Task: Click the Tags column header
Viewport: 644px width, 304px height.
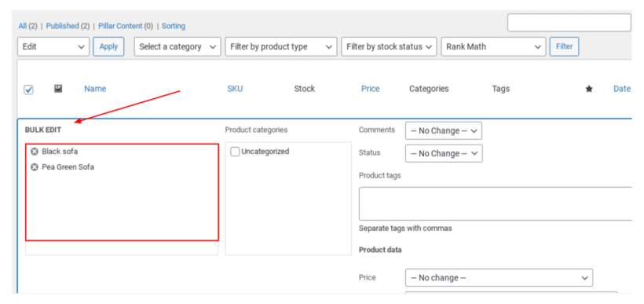Action: (x=500, y=89)
